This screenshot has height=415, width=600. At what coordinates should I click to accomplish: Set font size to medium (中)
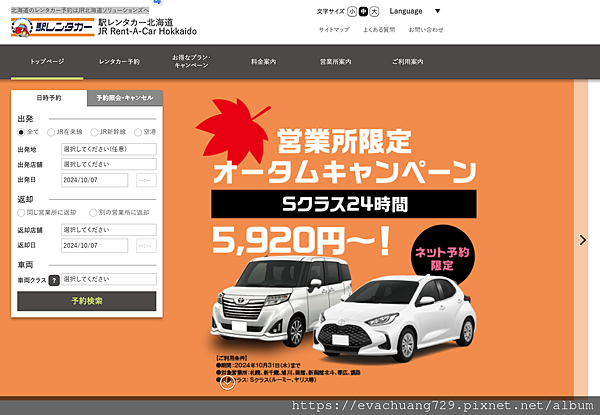(x=363, y=12)
